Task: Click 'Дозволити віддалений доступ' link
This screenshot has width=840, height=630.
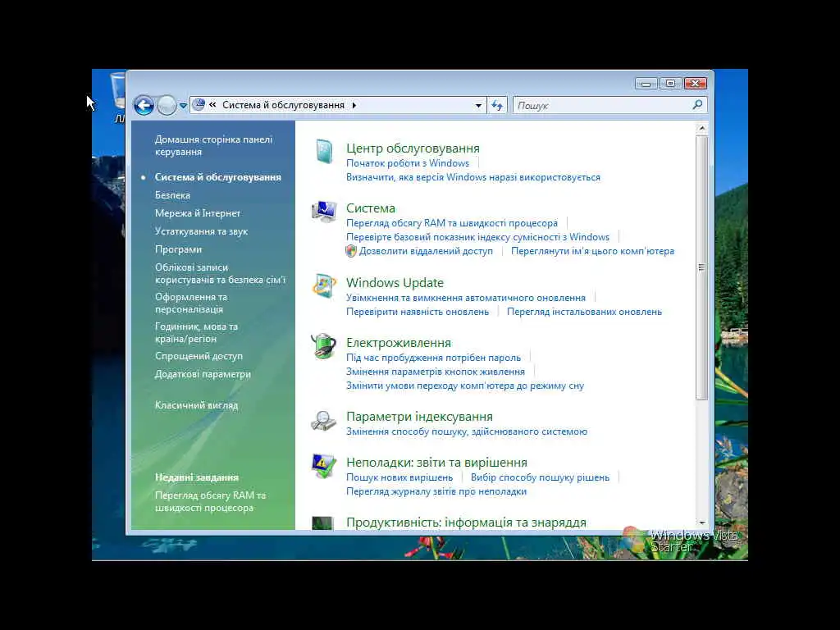Action: [x=426, y=251]
